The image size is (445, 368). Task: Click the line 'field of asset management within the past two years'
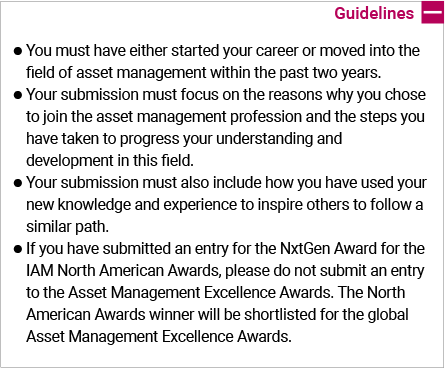pos(203,72)
